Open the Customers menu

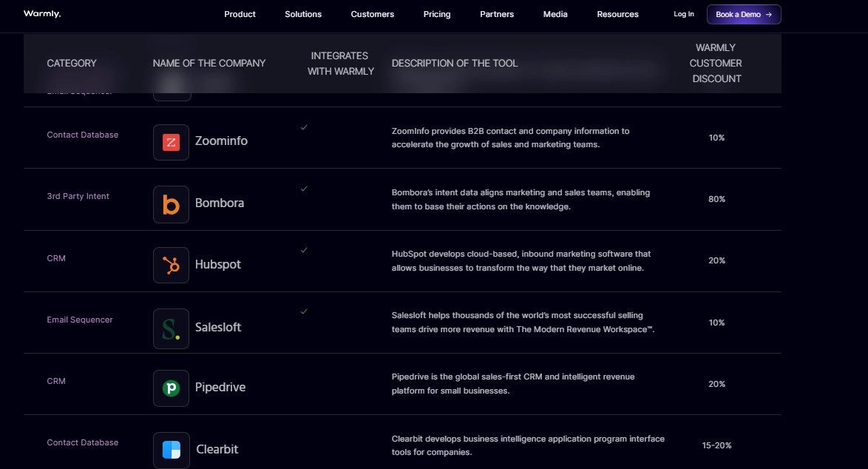click(372, 14)
